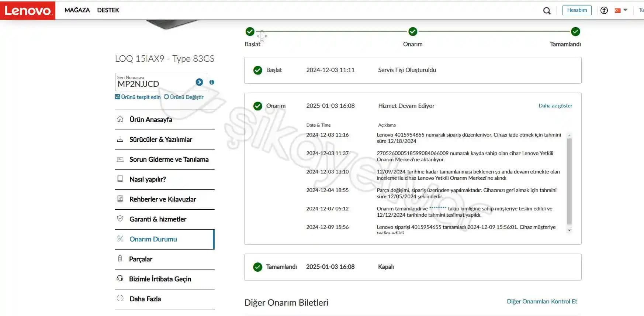Click the Lenovo logo

pyautogui.click(x=28, y=10)
